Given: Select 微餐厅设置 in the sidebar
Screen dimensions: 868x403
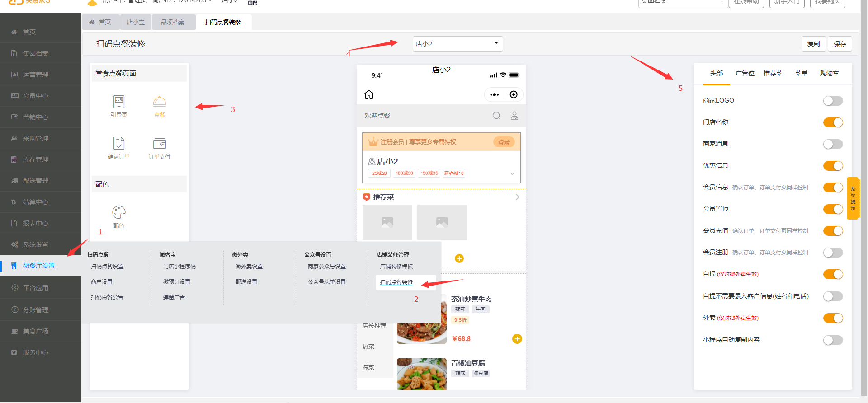Looking at the screenshot, I should click(41, 266).
